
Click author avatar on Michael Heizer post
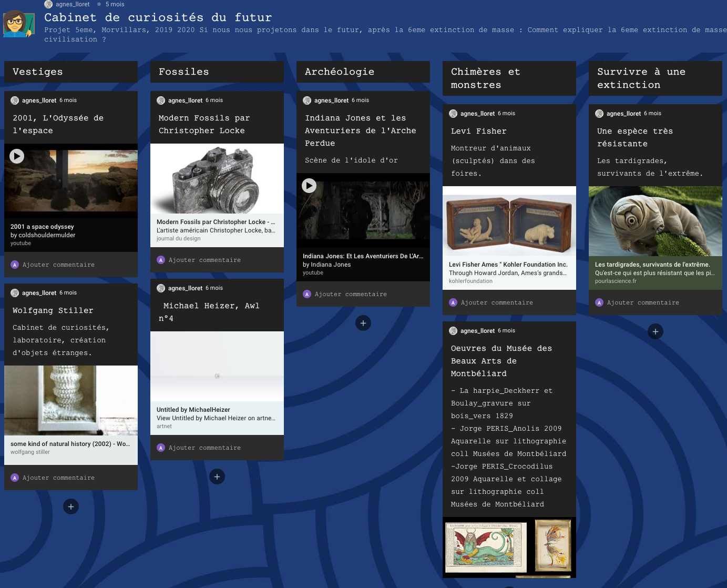point(161,288)
